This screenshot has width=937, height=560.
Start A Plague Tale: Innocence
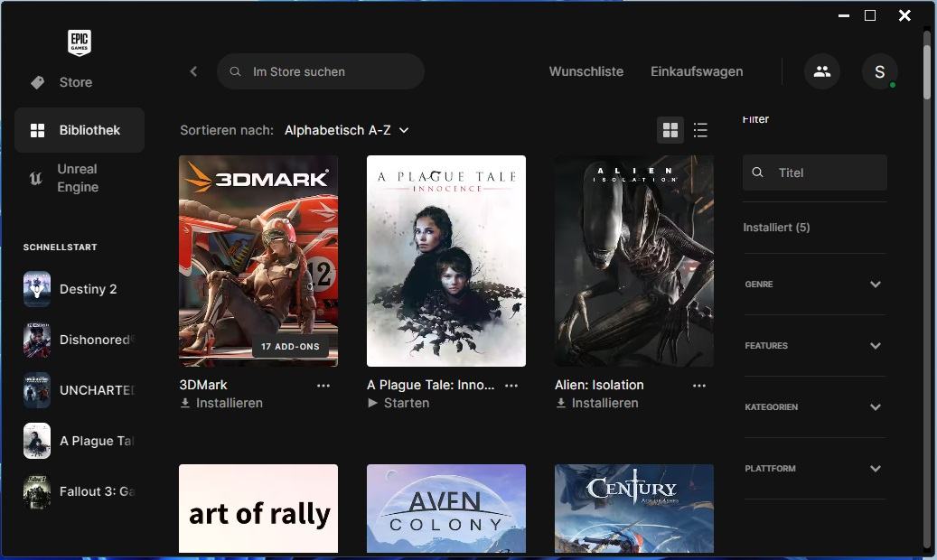398,404
